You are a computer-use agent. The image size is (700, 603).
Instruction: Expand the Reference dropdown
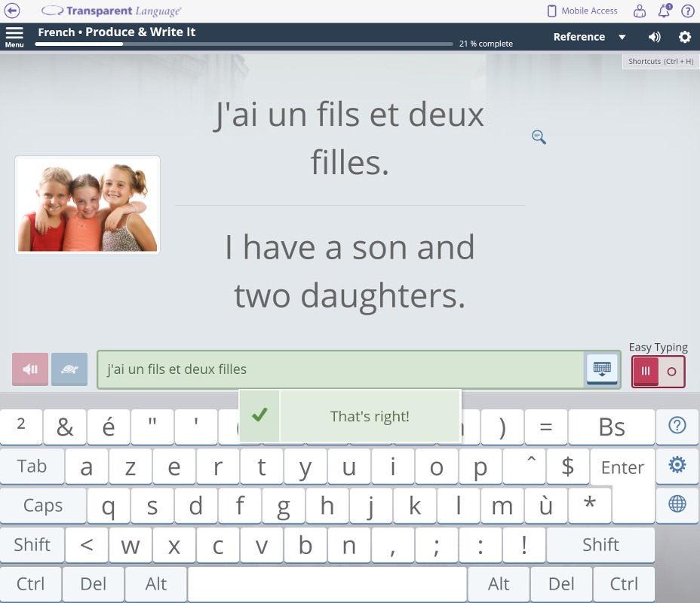589,37
